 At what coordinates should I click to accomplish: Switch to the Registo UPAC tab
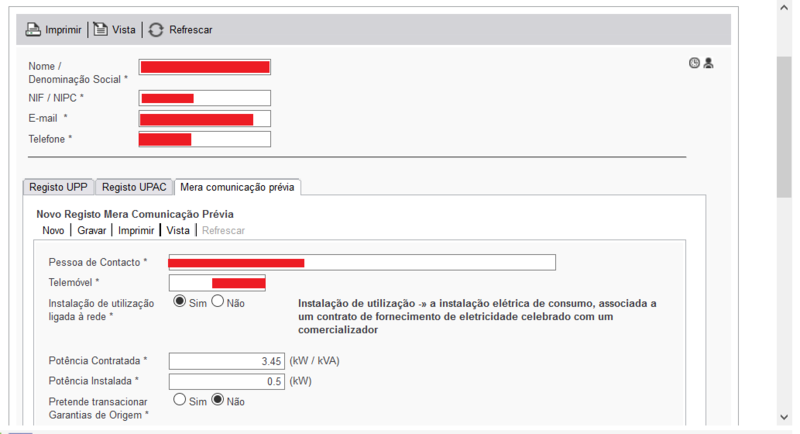tap(134, 187)
